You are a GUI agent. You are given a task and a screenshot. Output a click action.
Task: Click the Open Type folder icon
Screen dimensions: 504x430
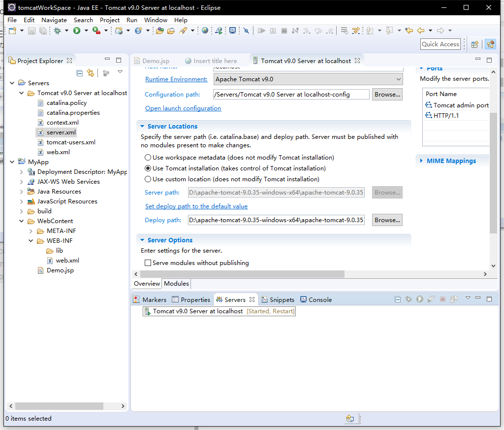(160, 31)
